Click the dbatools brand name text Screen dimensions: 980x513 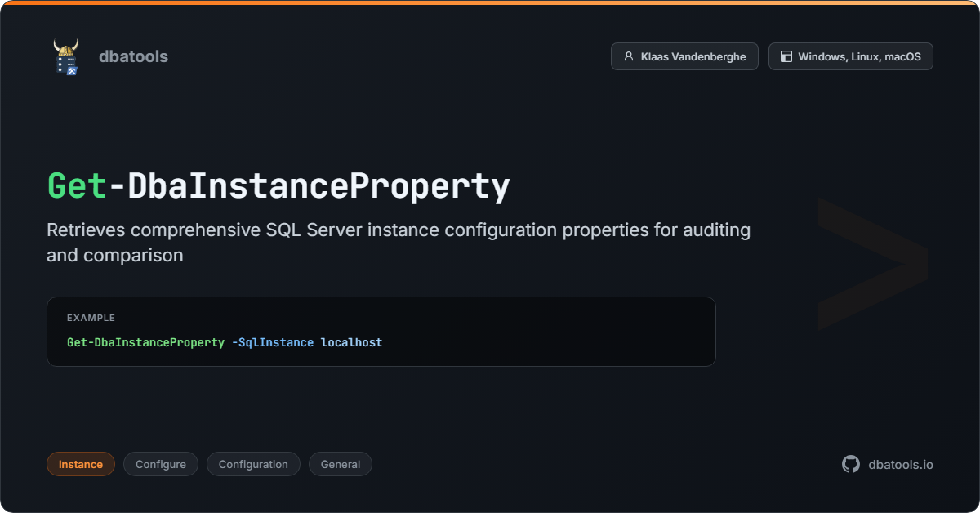click(133, 56)
